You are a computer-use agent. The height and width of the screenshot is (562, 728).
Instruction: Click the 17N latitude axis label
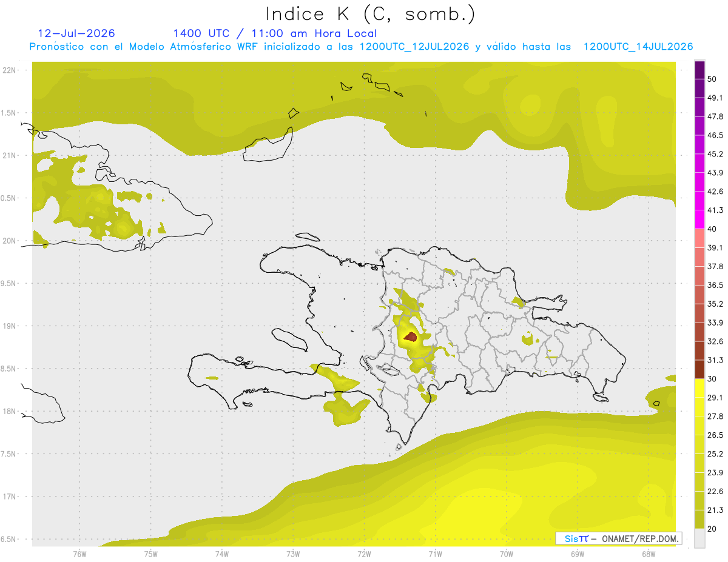(10, 496)
